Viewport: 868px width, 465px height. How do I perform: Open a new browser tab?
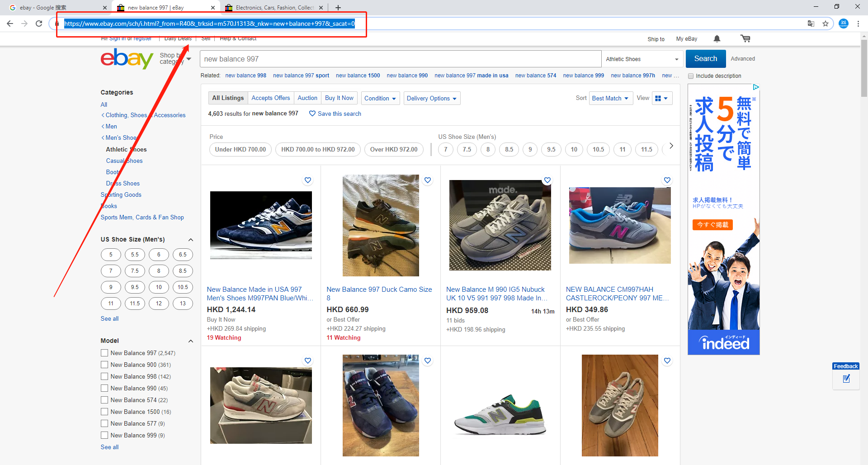coord(338,7)
